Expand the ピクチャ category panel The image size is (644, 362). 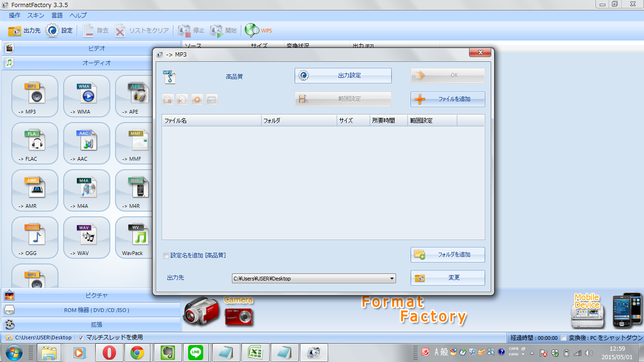point(91,296)
